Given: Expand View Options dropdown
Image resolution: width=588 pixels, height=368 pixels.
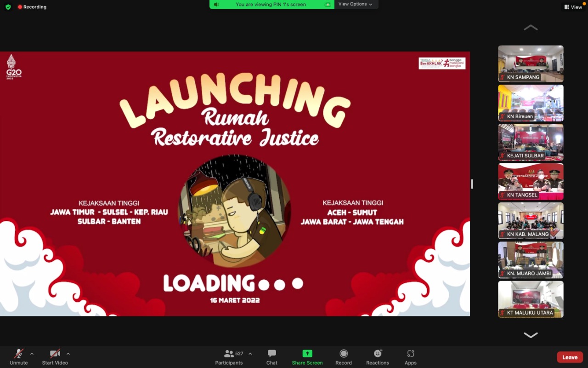Looking at the screenshot, I should tap(356, 4).
